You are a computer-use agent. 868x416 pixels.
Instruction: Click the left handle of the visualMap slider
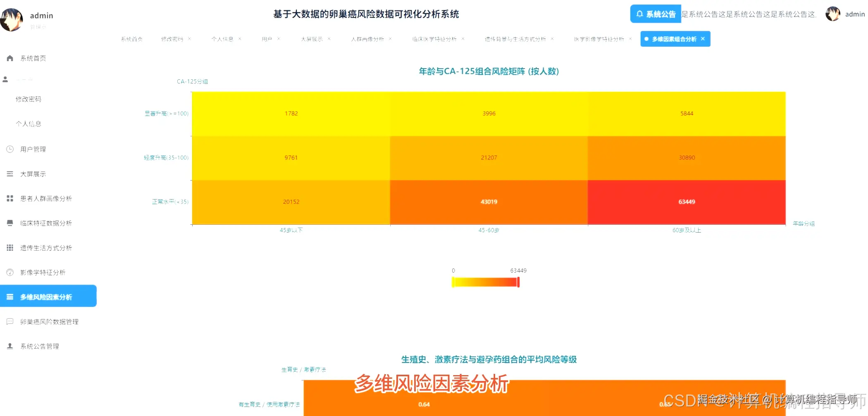453,282
